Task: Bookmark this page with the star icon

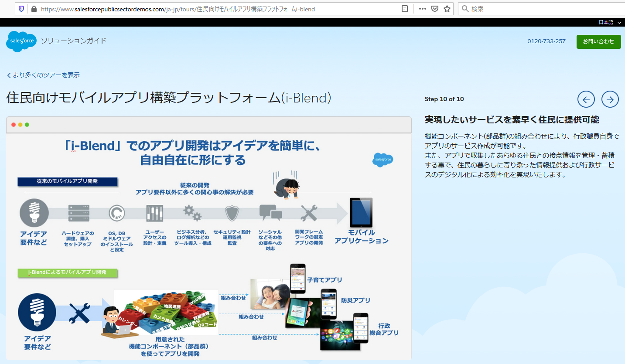Action: (x=447, y=9)
